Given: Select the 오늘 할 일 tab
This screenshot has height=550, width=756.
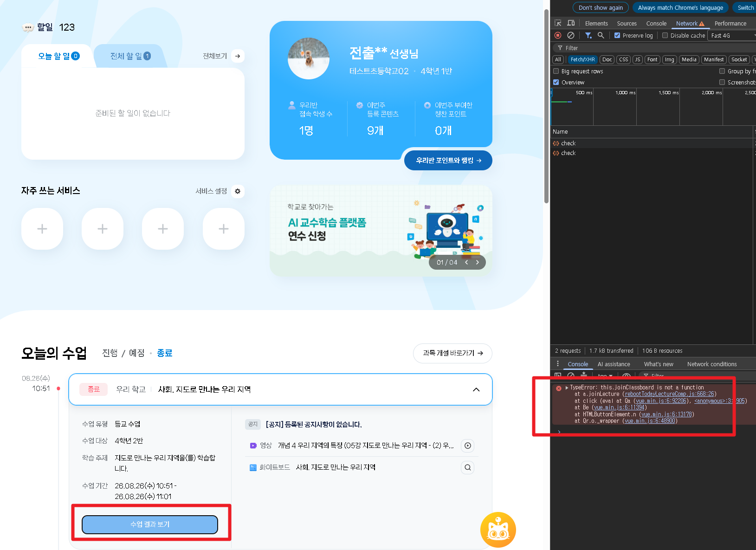Looking at the screenshot, I should coord(59,56).
